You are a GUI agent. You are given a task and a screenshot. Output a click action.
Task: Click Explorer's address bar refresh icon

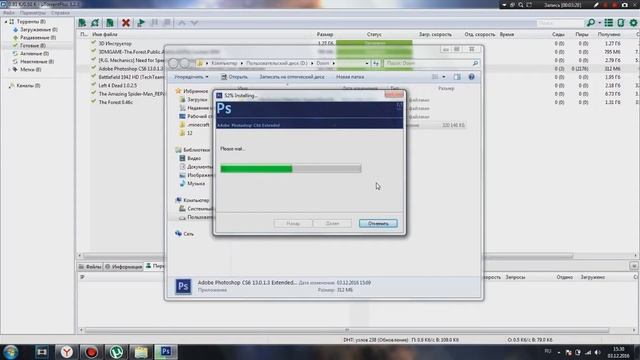[376, 63]
